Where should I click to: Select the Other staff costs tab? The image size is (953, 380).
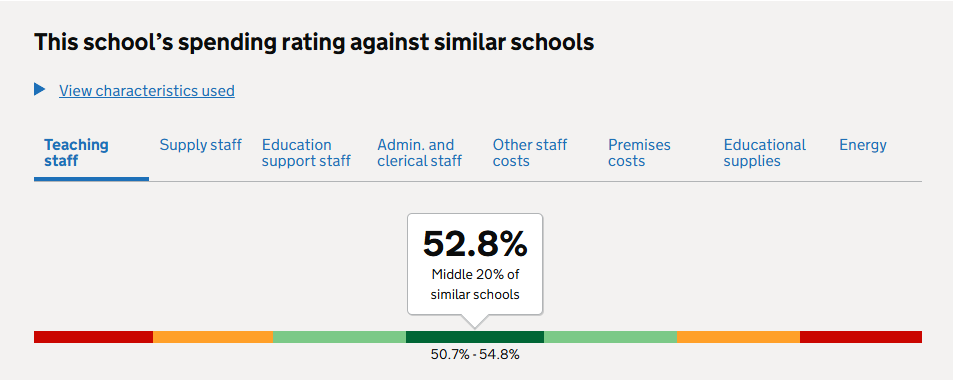(530, 153)
